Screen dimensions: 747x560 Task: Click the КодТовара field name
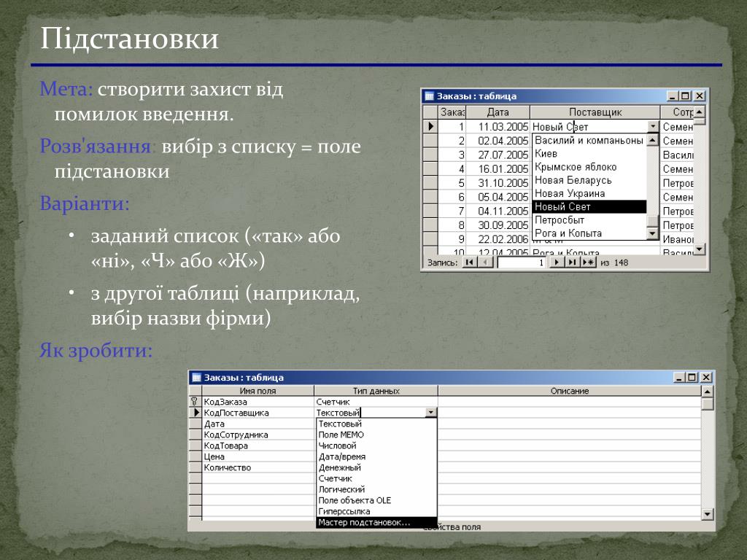coord(258,446)
